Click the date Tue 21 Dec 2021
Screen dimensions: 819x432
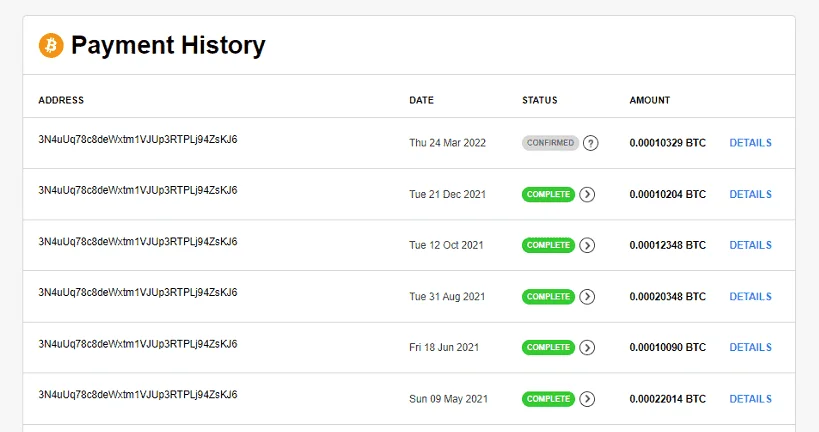click(x=448, y=194)
